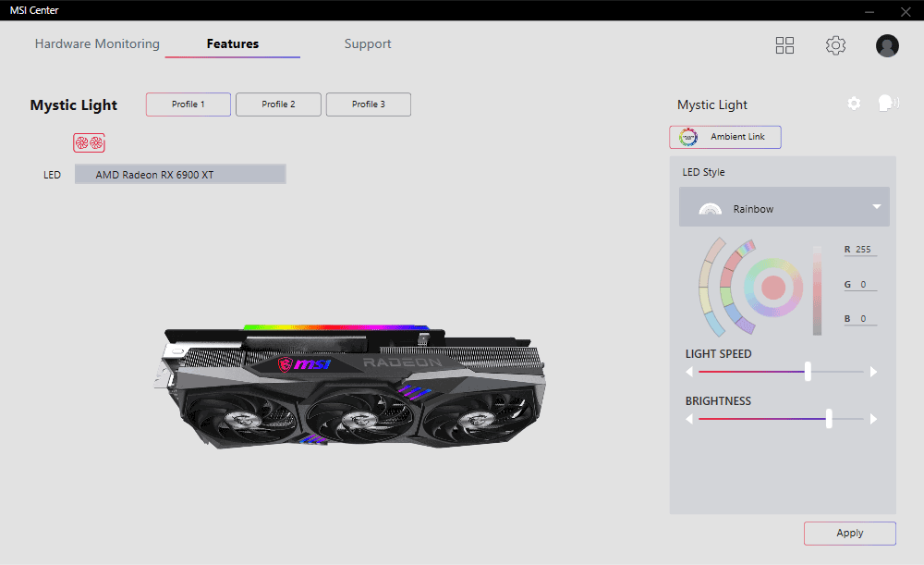The width and height of the screenshot is (924, 565).
Task: Click the Ambient Link color ring icon
Action: point(688,137)
